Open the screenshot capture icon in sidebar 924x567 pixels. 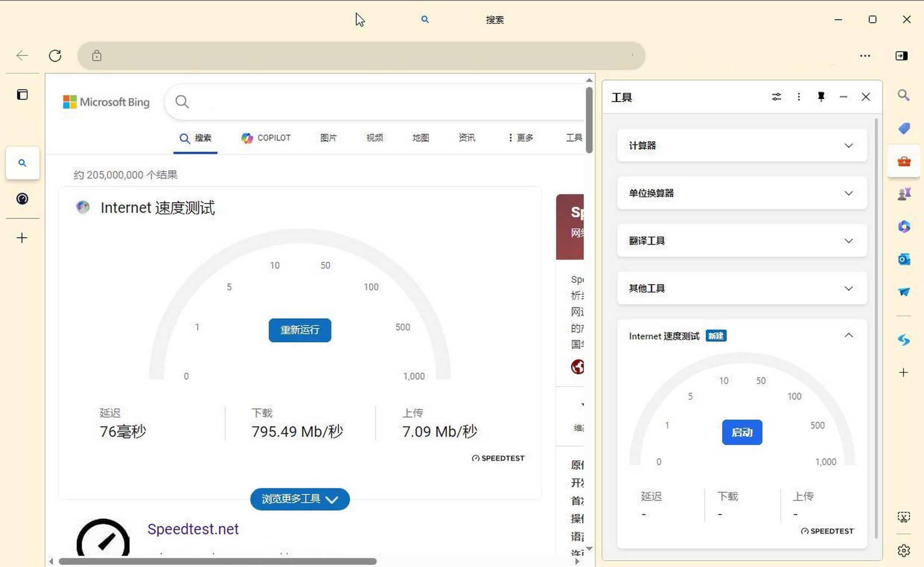[904, 517]
